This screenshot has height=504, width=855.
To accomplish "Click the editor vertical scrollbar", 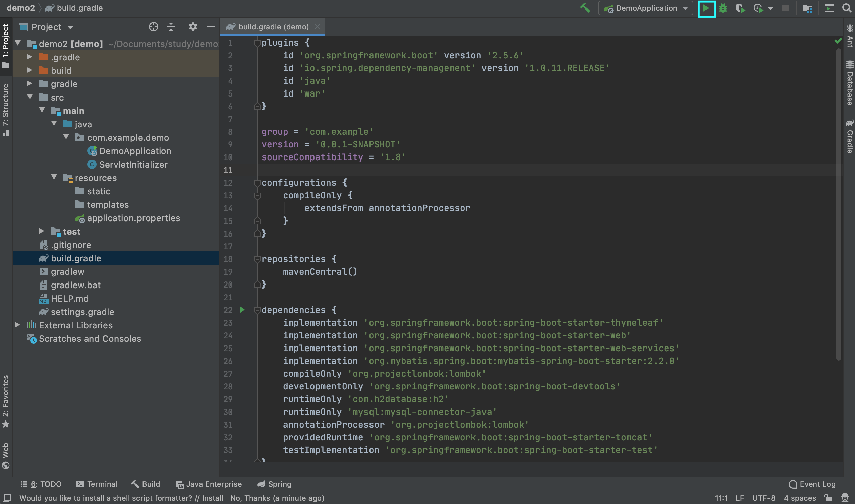I will (838, 204).
